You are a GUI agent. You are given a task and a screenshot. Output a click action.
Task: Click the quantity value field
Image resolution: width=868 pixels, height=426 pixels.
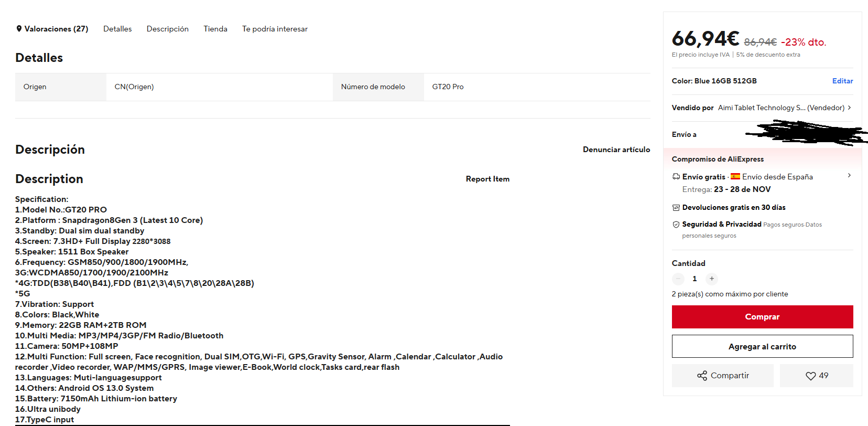[x=695, y=279]
